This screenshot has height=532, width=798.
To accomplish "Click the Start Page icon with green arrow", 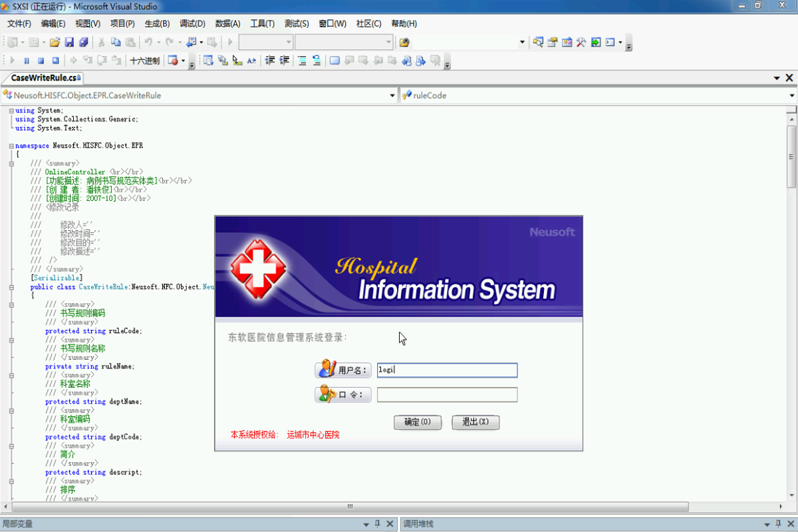I will pyautogui.click(x=596, y=42).
